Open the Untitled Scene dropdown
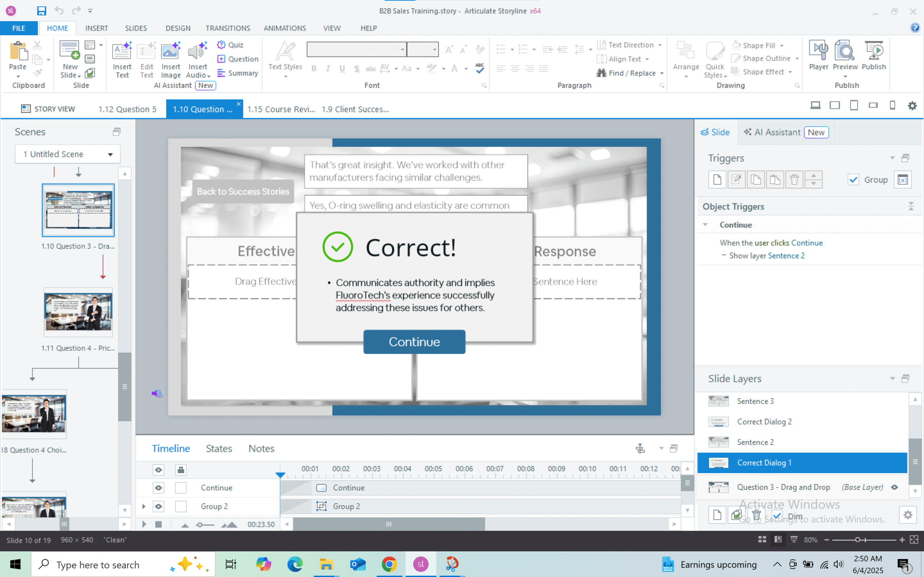 point(110,154)
